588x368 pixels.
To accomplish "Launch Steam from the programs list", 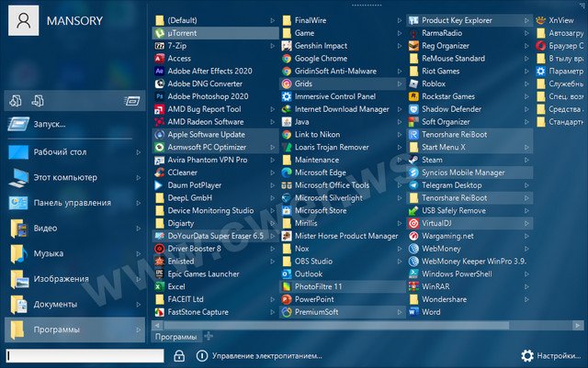I will pos(431,159).
